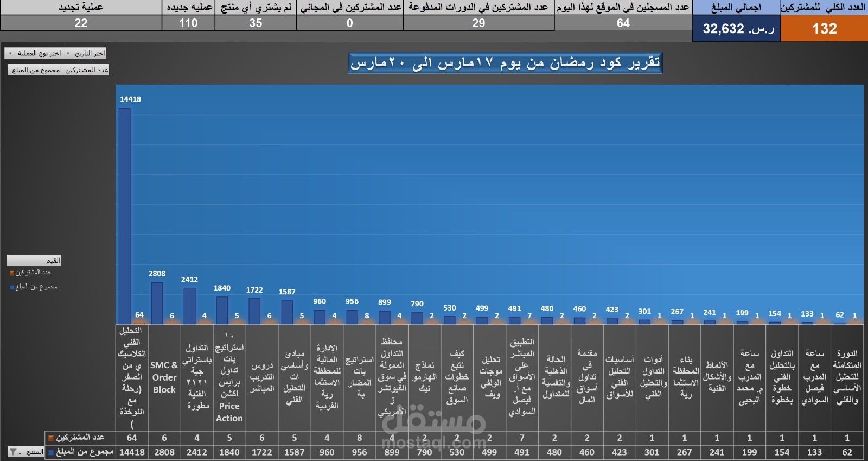Image resolution: width=868 pixels, height=461 pixels.
Task: Click the bar labeled 1722
Action: (x=254, y=311)
